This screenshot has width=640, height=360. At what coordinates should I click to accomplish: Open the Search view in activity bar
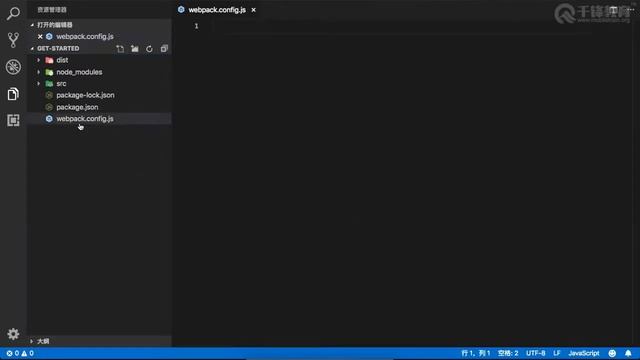pos(13,13)
